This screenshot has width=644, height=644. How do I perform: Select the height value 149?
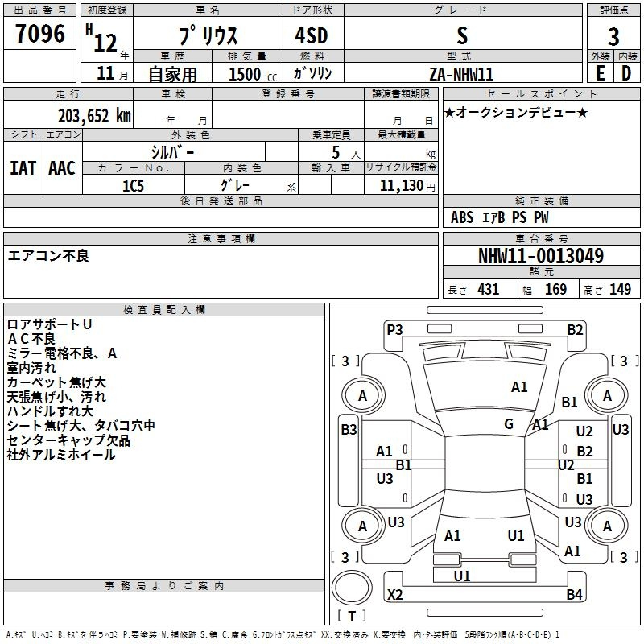(620, 290)
